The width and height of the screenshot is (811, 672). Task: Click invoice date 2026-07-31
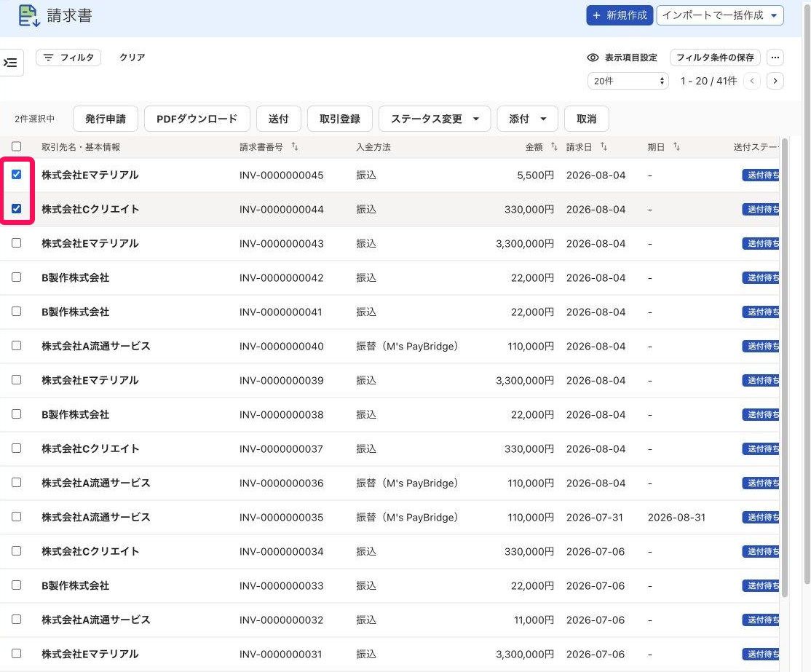[x=595, y=518]
